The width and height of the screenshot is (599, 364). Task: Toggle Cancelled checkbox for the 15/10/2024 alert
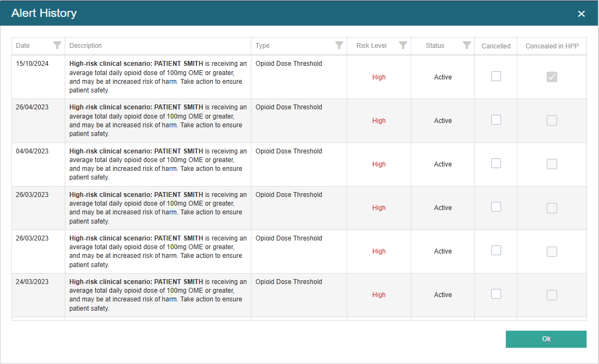tap(496, 76)
